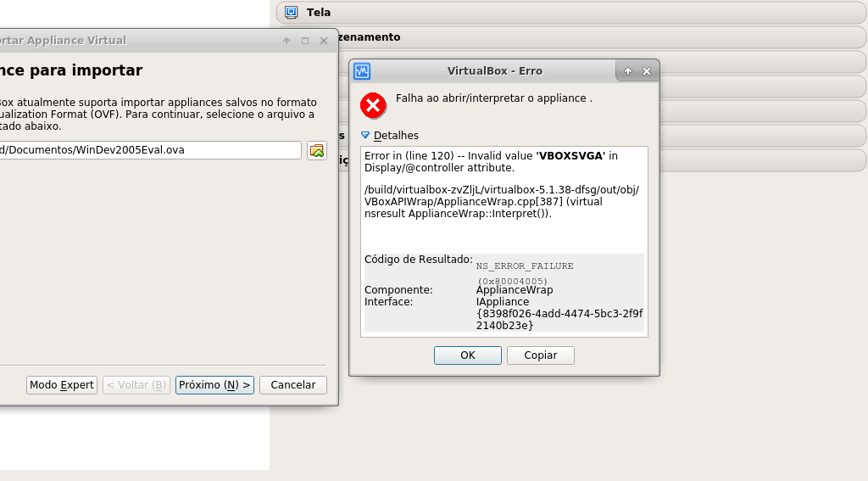The image size is (868, 481).
Task: Click the disabled Voltar button
Action: 136,385
